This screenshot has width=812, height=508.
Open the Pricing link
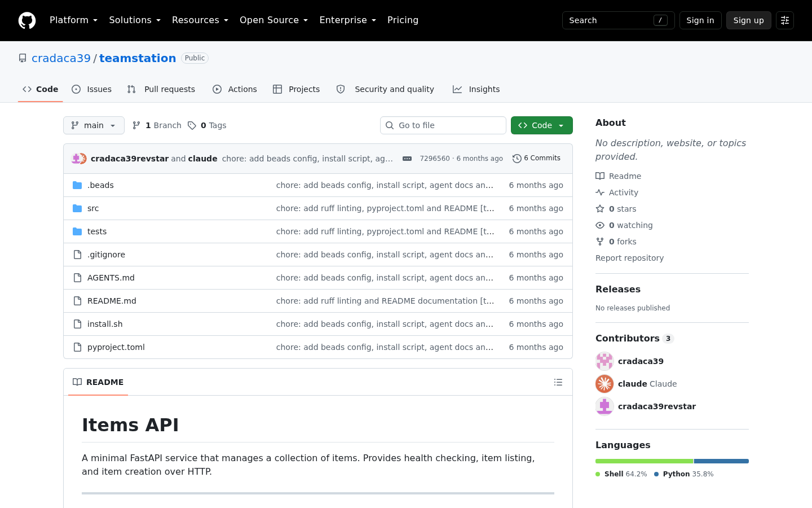tap(403, 20)
